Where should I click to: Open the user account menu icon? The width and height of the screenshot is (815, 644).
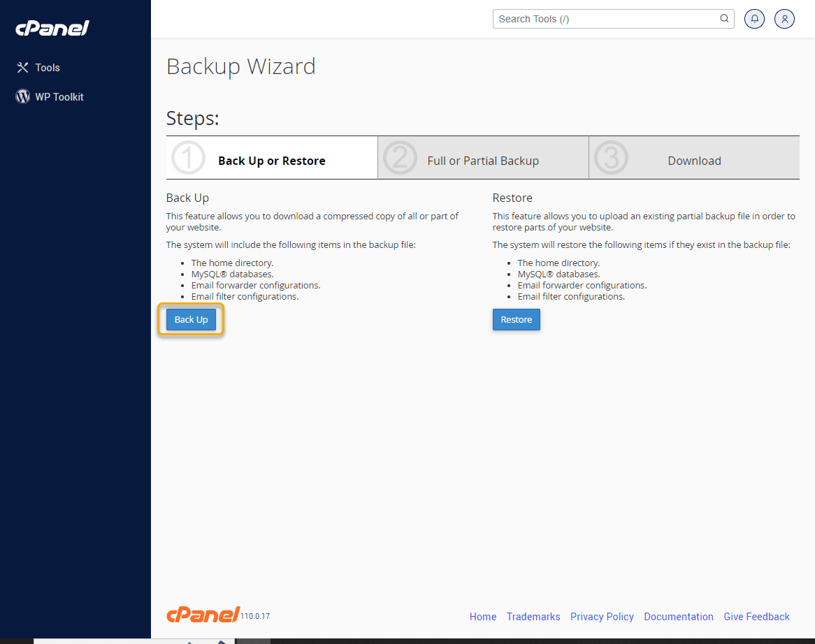click(784, 20)
